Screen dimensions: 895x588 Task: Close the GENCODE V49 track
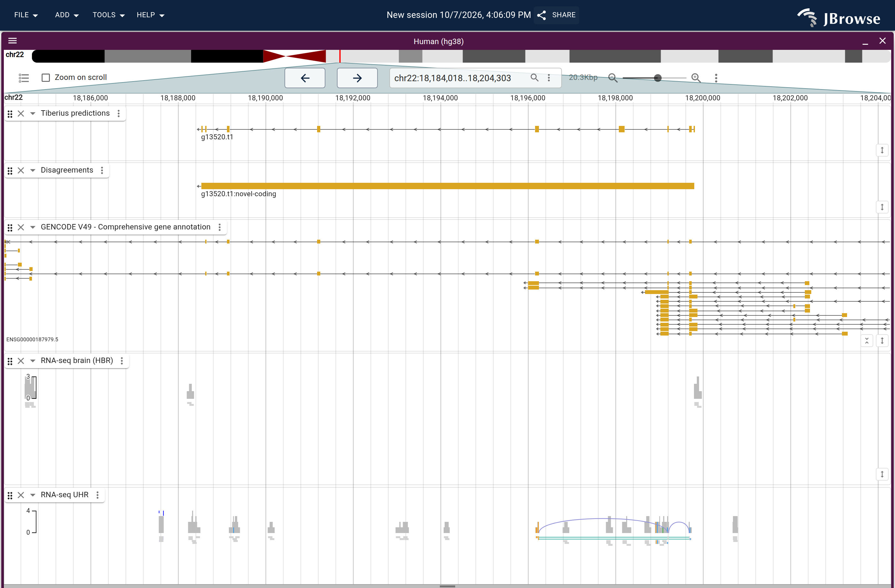21,227
